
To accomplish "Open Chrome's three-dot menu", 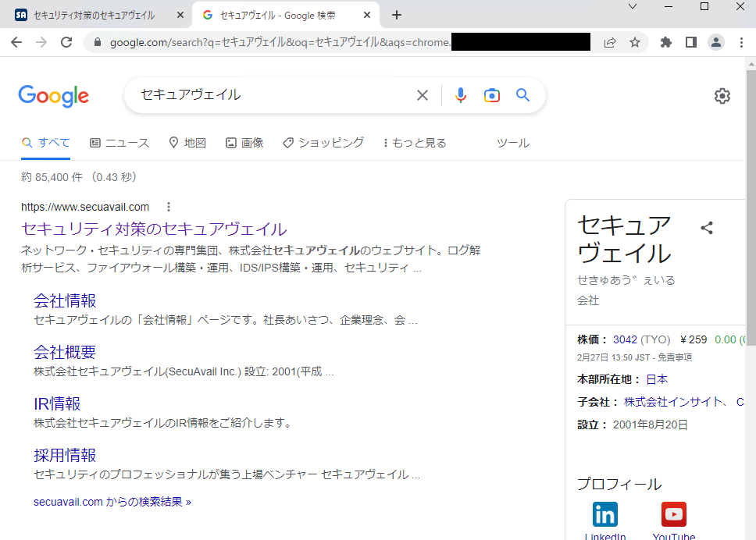I will click(x=741, y=42).
